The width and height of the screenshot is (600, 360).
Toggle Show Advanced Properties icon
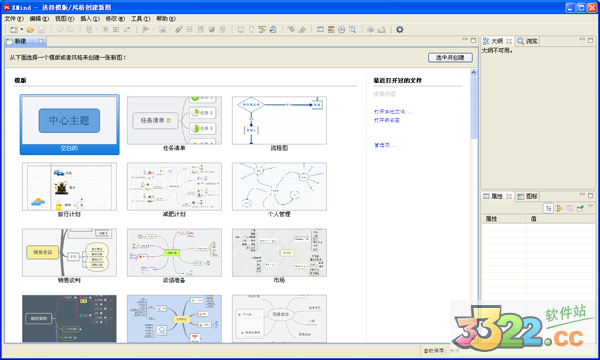pyautogui.click(x=559, y=208)
